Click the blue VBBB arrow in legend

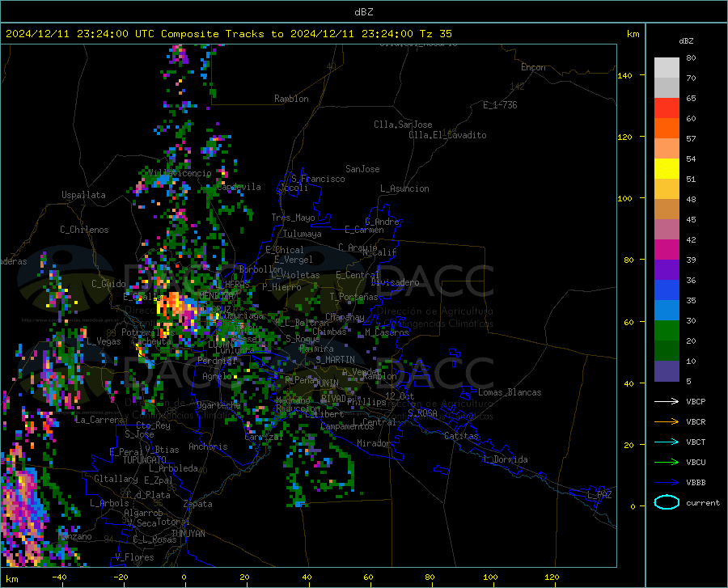pos(667,482)
